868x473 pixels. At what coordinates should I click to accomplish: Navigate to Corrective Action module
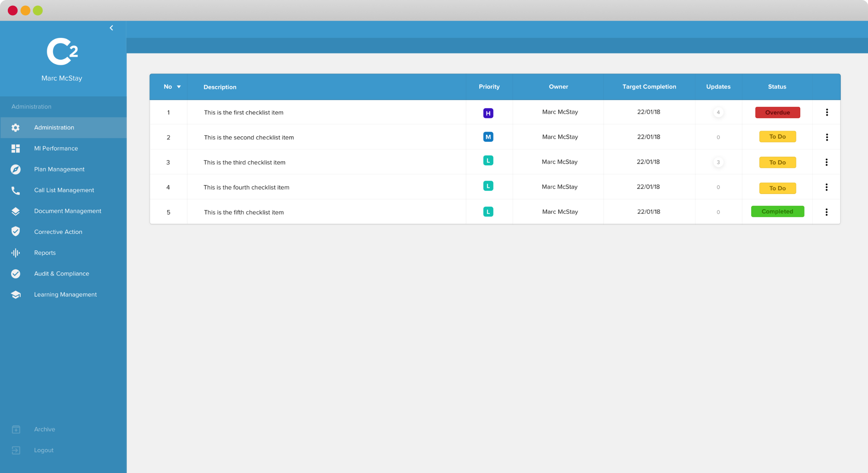[x=58, y=231]
